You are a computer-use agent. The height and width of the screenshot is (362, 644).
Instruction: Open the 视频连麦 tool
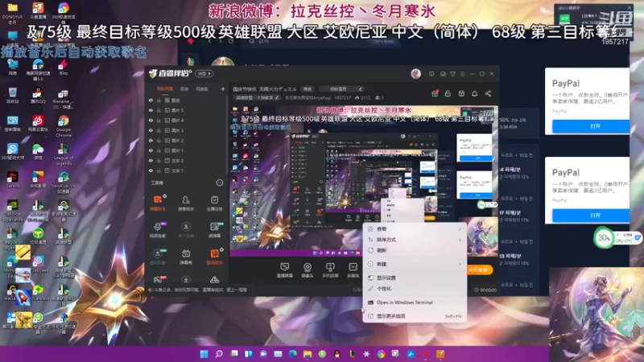click(157, 230)
